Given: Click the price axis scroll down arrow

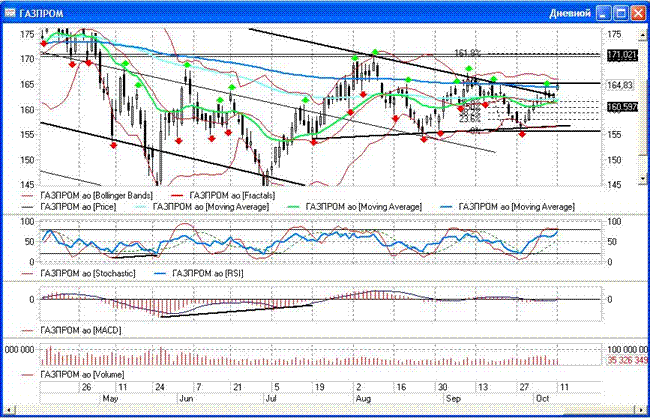Looking at the screenshot, I should 643,179.
